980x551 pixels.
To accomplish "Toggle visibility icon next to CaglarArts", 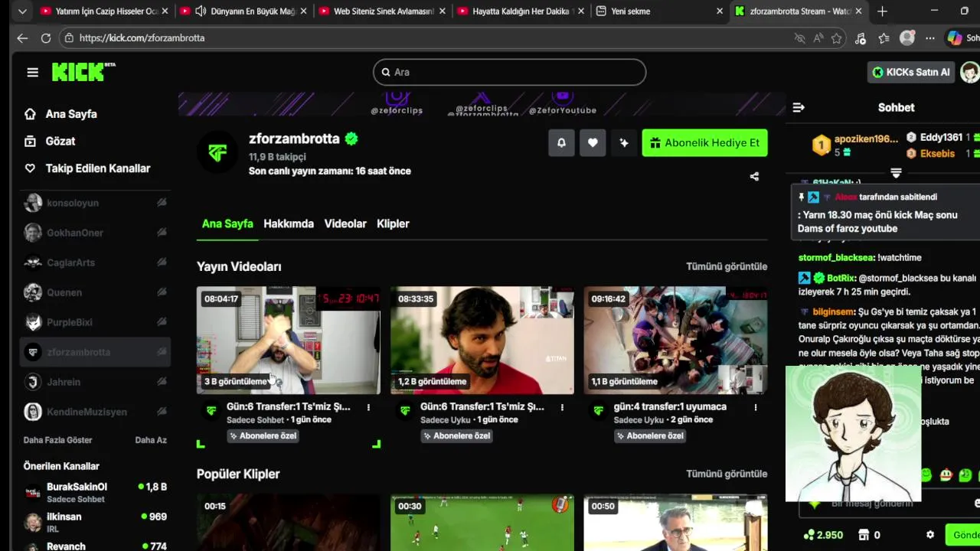I will tap(162, 262).
